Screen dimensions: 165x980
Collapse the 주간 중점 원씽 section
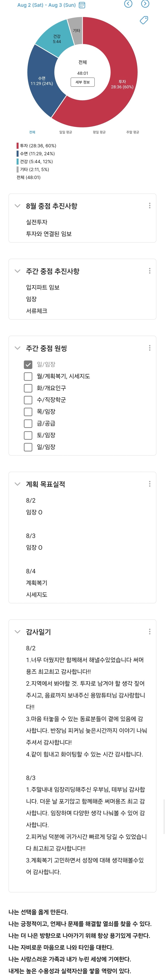pos(17,348)
